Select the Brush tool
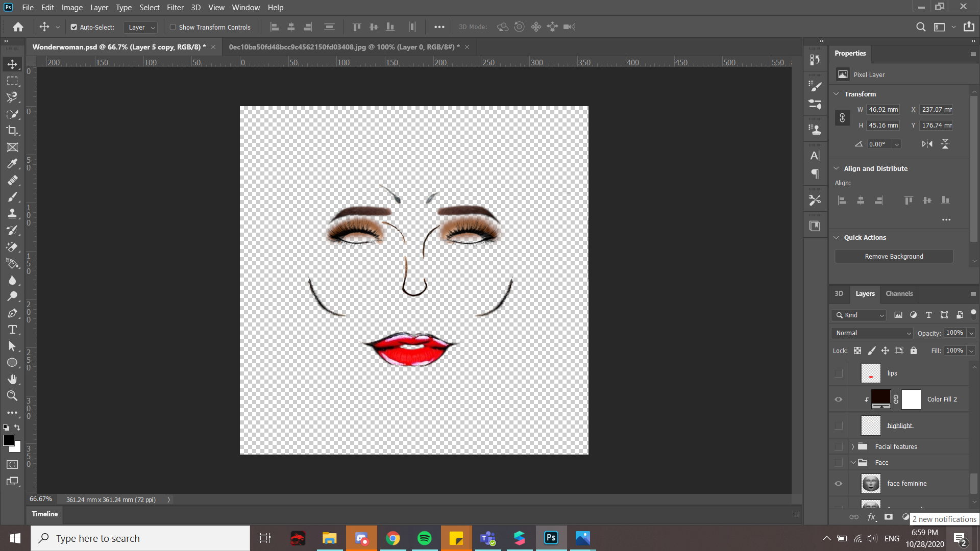Screen dimensions: 980x551 tap(12, 197)
